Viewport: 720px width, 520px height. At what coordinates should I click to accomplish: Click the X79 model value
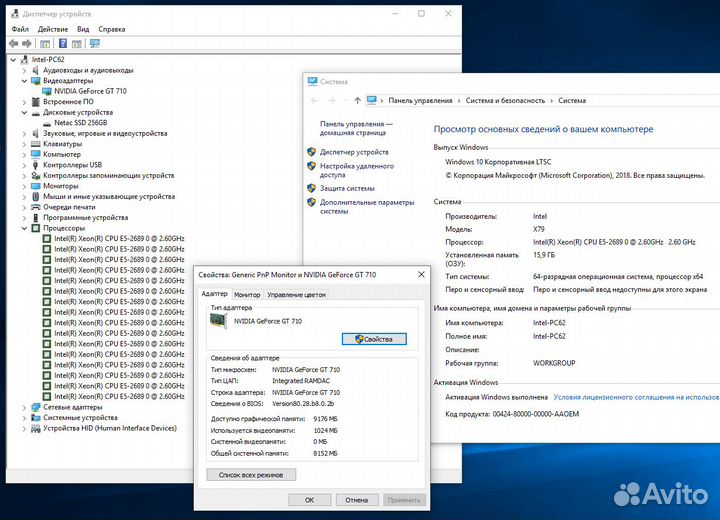click(x=539, y=229)
